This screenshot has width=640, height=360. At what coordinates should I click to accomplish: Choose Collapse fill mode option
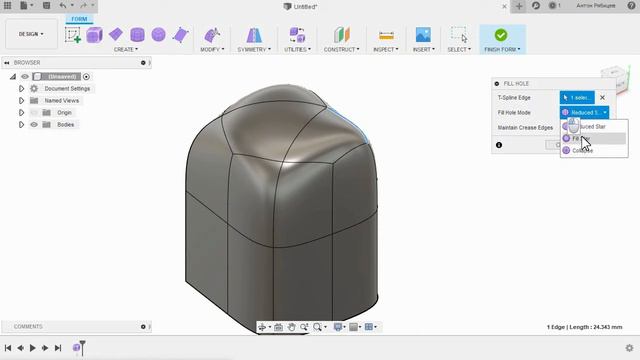click(x=594, y=151)
